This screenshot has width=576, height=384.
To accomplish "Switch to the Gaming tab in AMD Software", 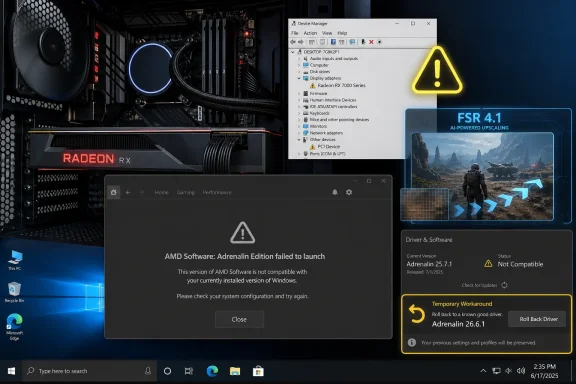I will tap(186, 192).
